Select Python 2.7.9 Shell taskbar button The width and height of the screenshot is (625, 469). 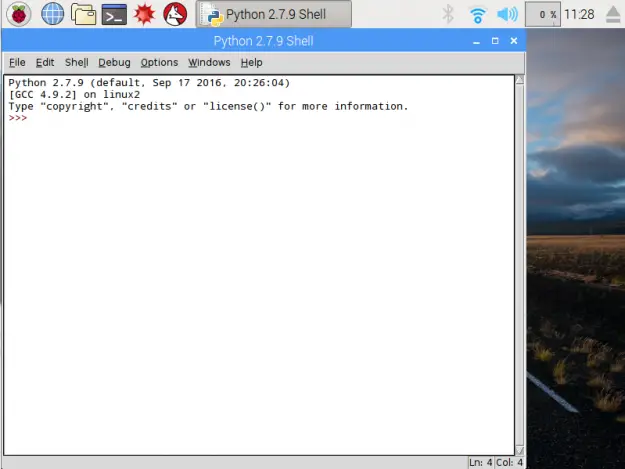click(274, 14)
